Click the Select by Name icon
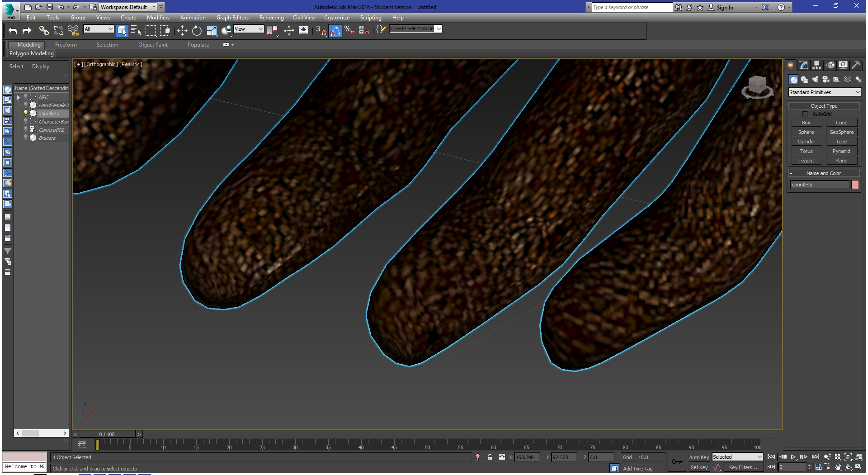The image size is (868, 475). coord(136,30)
